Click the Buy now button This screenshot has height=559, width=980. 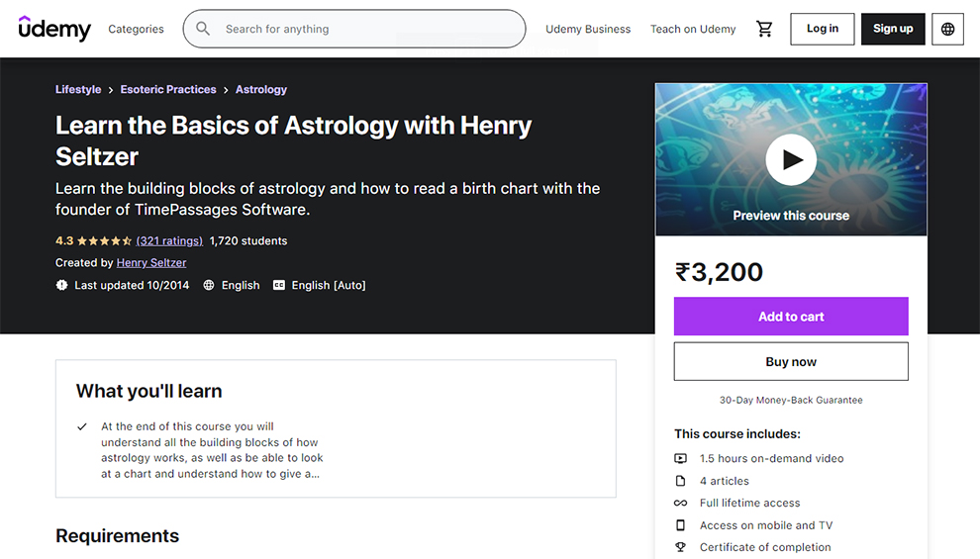click(791, 362)
